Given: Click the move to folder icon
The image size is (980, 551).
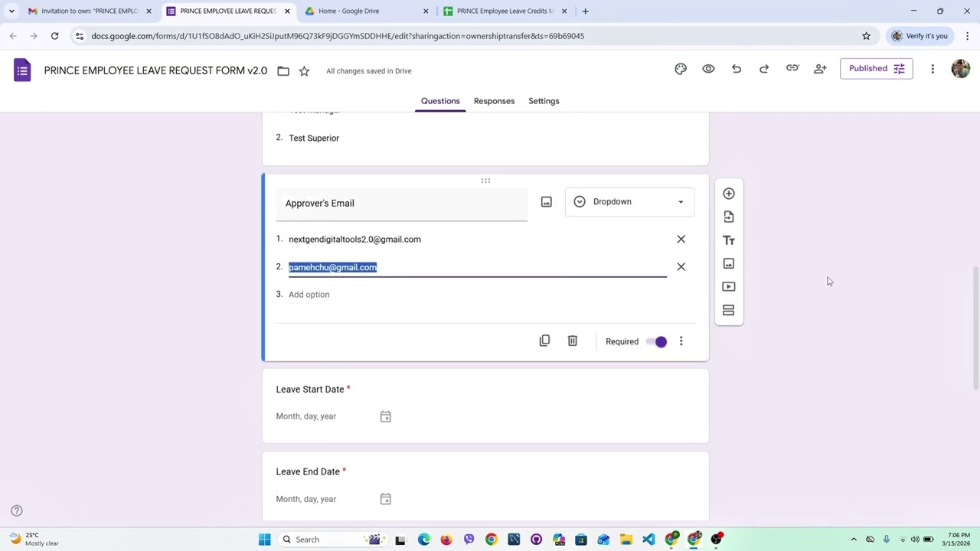Looking at the screenshot, I should point(283,71).
